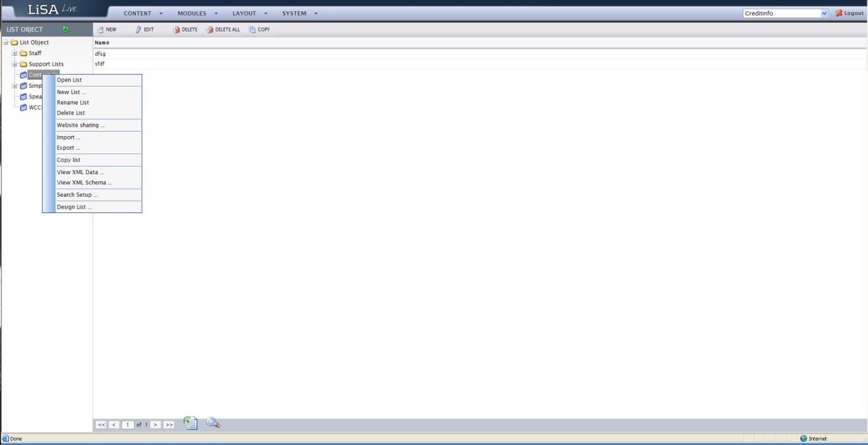The width and height of the screenshot is (868, 445).
Task: Open the Creditinfo site dropdown
Action: click(x=824, y=13)
